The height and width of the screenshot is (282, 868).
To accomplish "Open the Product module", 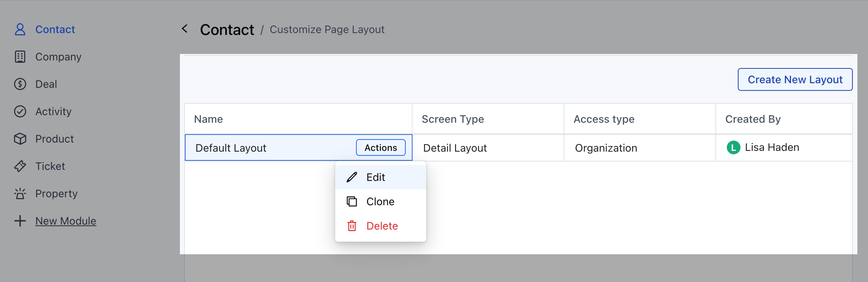I will point(55,139).
